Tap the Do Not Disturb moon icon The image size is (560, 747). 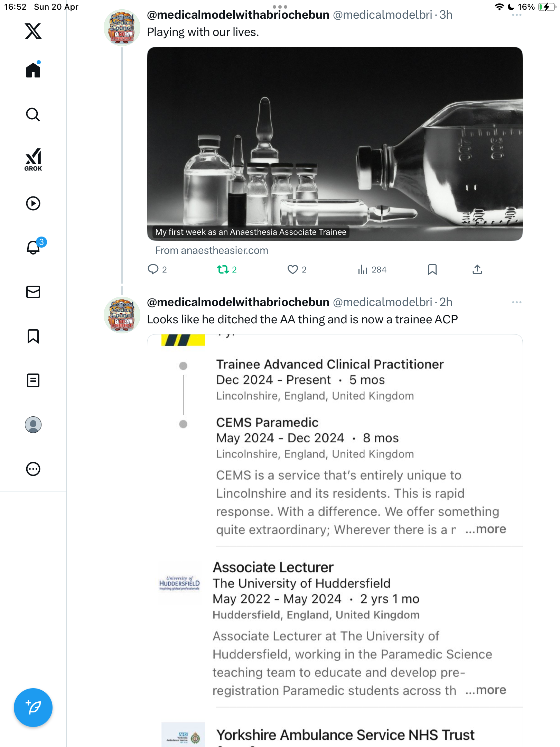pyautogui.click(x=511, y=7)
